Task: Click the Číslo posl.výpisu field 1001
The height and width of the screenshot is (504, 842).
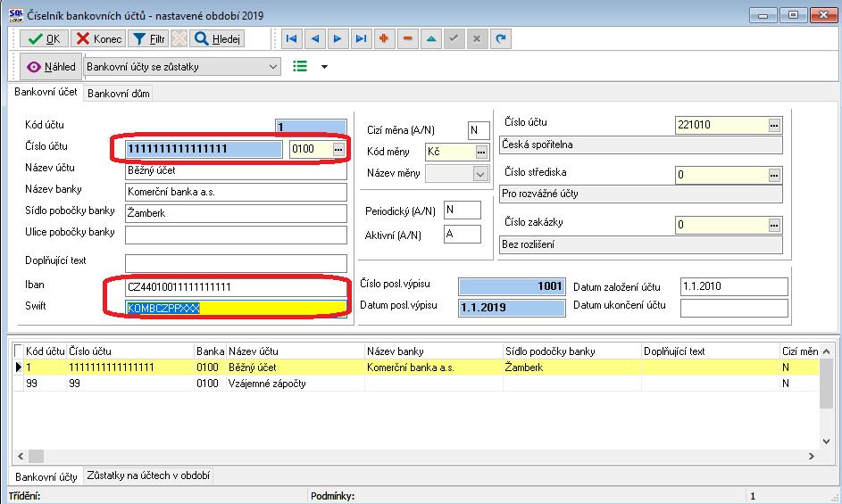Action: pos(512,286)
